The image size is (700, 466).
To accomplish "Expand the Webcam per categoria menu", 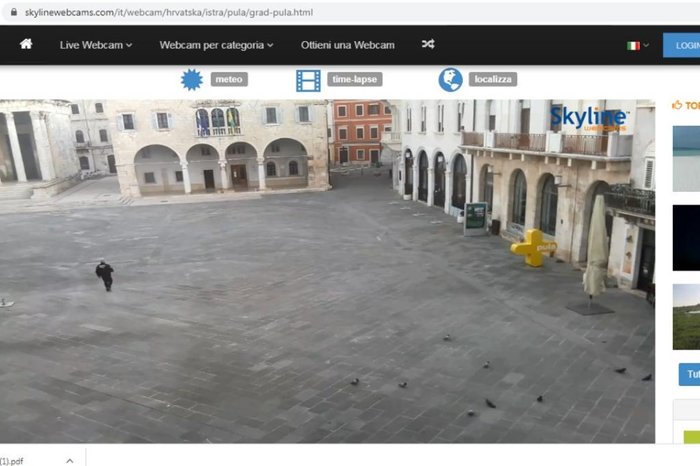I will [217, 45].
